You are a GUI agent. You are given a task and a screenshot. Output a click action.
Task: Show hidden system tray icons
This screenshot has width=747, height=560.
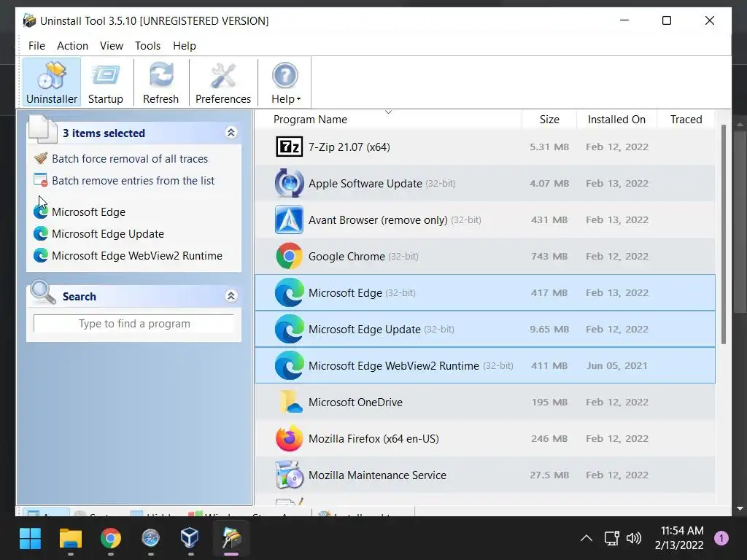pyautogui.click(x=587, y=538)
